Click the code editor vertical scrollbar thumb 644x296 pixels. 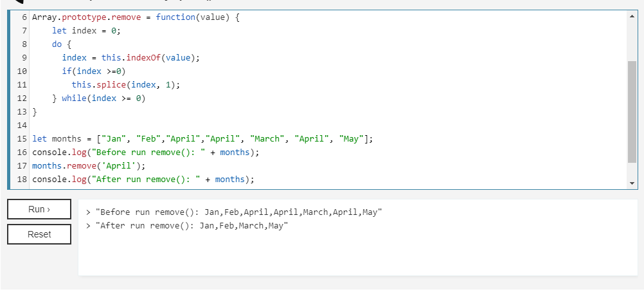(x=632, y=112)
